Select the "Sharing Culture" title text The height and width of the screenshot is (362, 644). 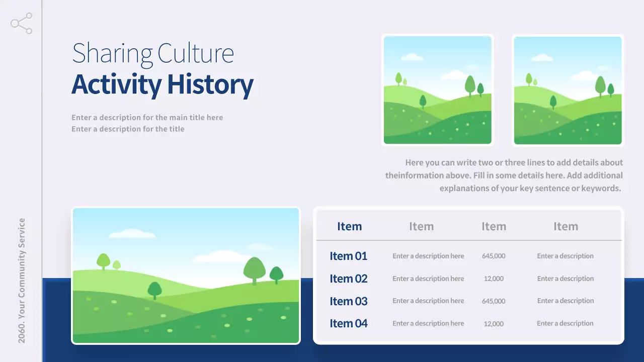pos(152,53)
